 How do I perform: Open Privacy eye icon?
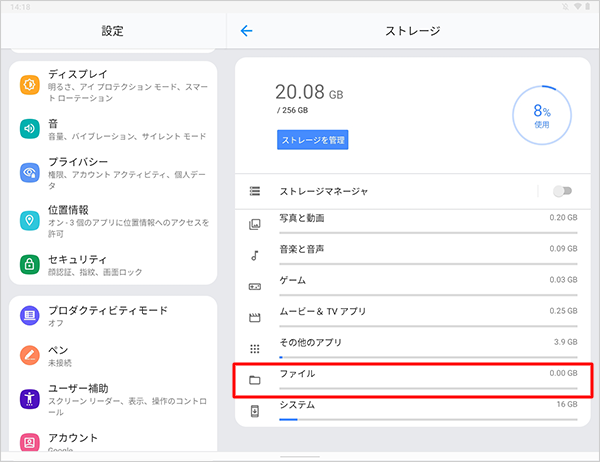pyautogui.click(x=29, y=173)
